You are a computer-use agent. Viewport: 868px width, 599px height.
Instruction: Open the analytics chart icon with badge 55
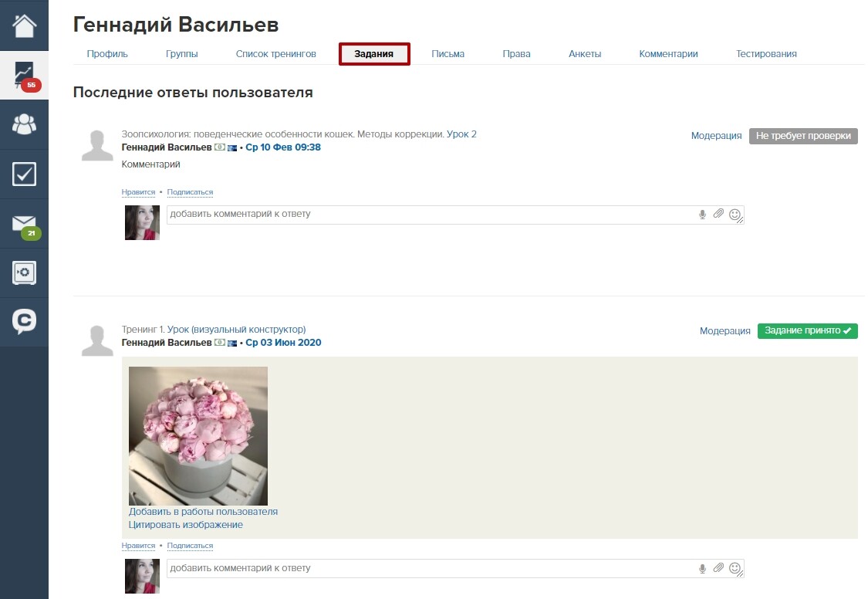[25, 76]
